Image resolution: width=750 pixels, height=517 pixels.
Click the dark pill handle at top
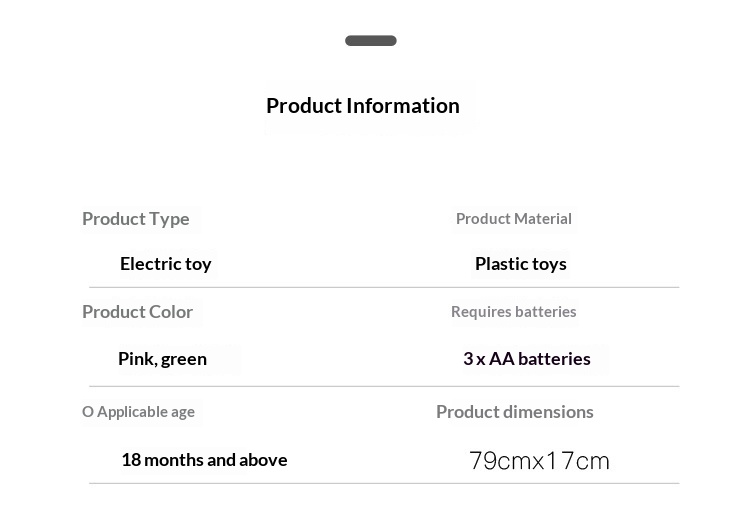tap(371, 41)
